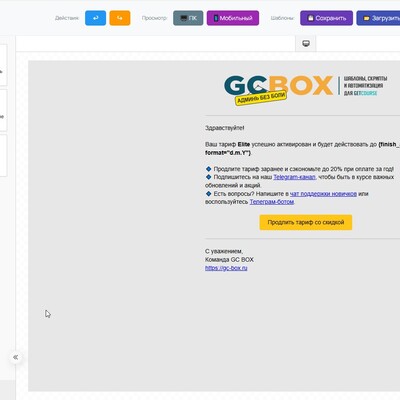Select the desktop monitor icon tab above canvas
The height and width of the screenshot is (400, 400).
(306, 44)
